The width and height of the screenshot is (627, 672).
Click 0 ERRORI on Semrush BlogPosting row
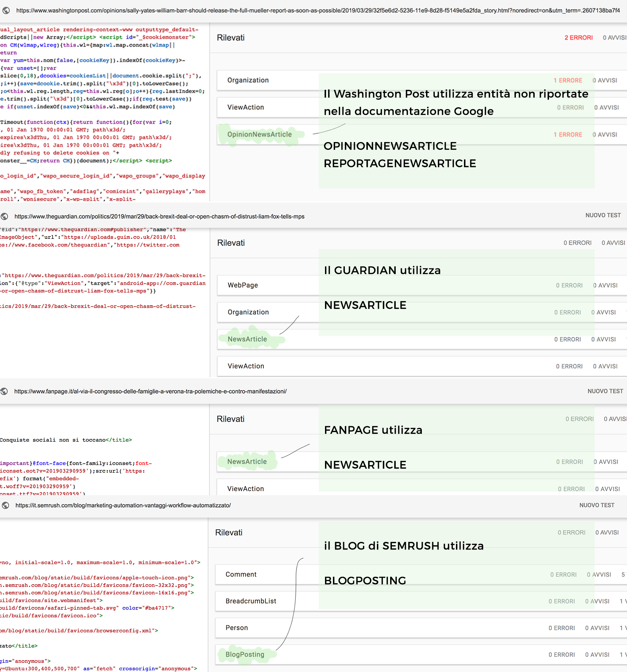pyautogui.click(x=562, y=655)
